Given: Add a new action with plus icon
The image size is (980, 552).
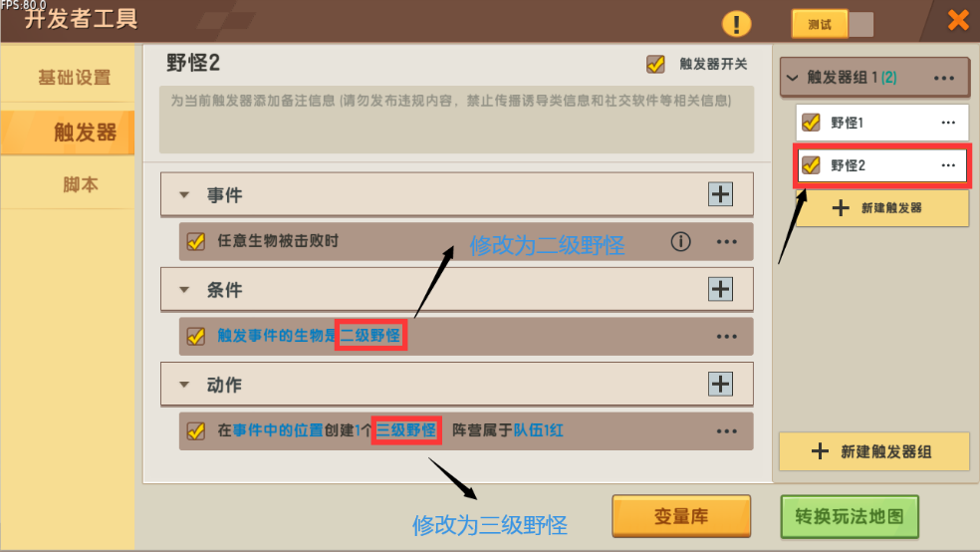Looking at the screenshot, I should [x=720, y=384].
